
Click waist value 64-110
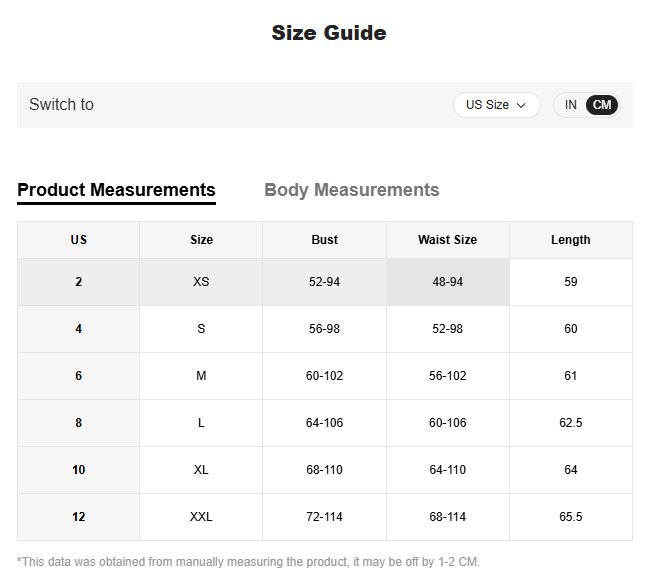tap(448, 470)
